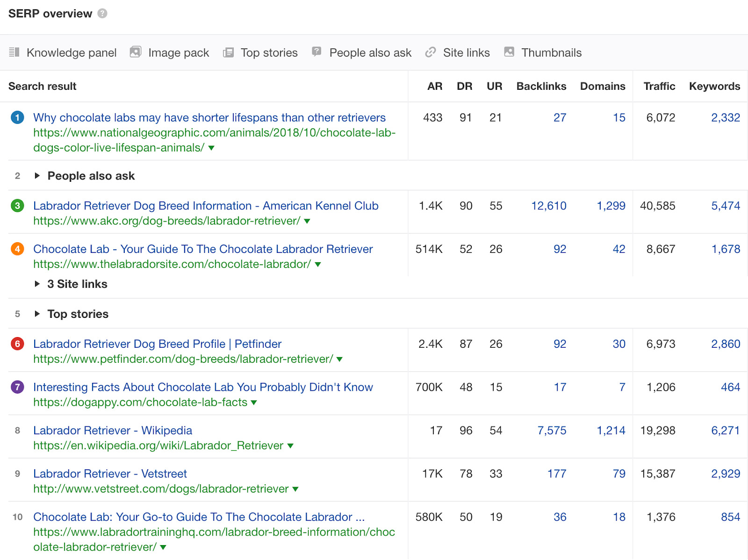Screen dimensions: 748x560
Task: Open the dropdown under the nationalgeographic.com result
Action: point(211,148)
